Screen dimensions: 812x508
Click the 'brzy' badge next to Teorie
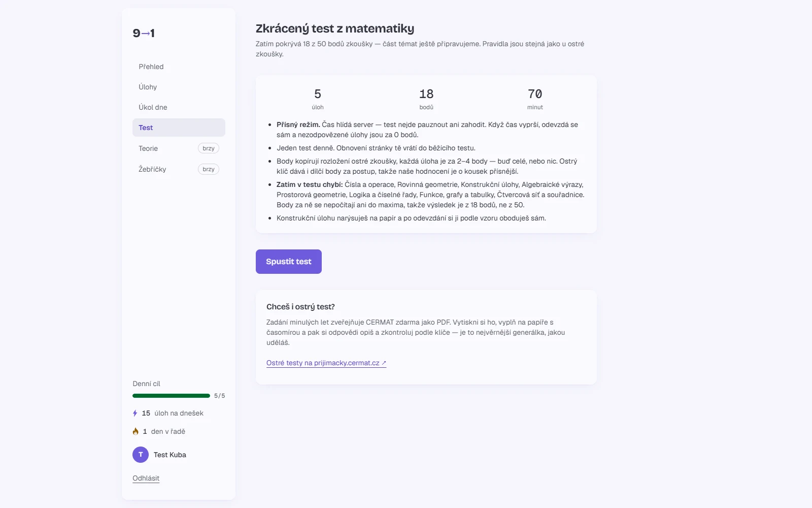pyautogui.click(x=209, y=148)
